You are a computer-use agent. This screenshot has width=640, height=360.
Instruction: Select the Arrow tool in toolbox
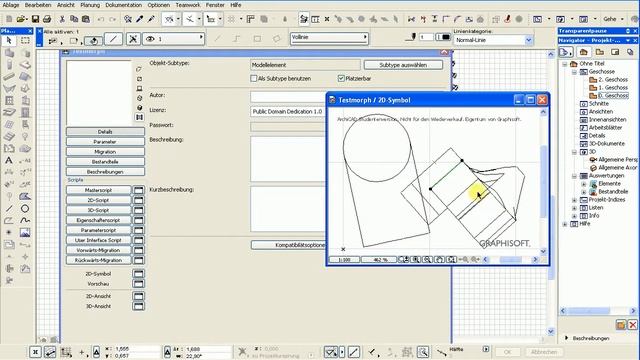point(9,40)
